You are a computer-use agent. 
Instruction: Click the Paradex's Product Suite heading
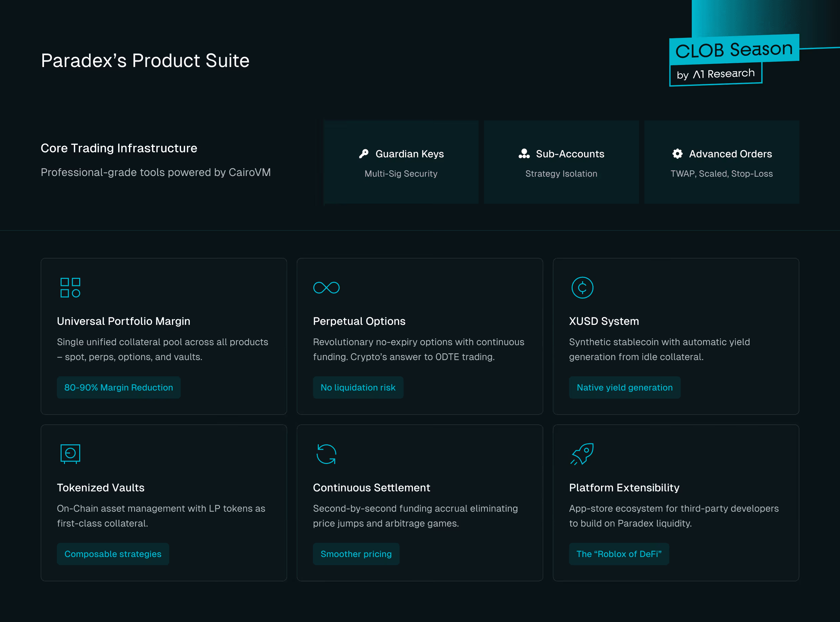click(145, 60)
